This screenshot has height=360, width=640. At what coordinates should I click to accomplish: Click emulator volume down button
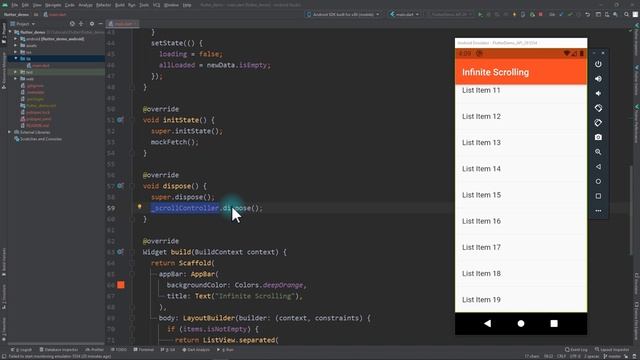coord(598,93)
